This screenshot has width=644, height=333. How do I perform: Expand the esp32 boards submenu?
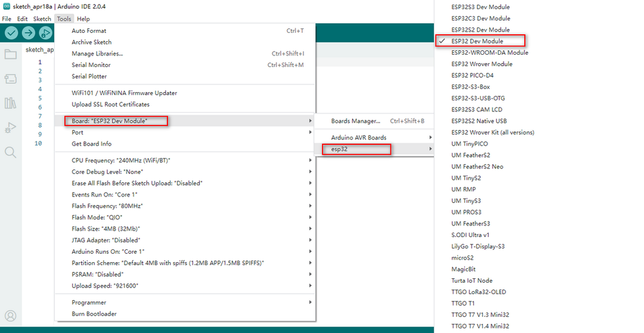tap(374, 149)
